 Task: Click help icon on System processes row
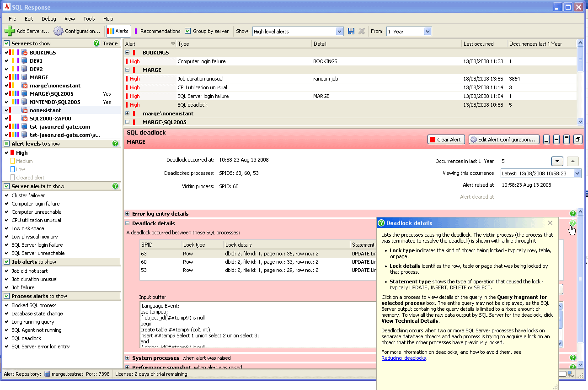[573, 357]
